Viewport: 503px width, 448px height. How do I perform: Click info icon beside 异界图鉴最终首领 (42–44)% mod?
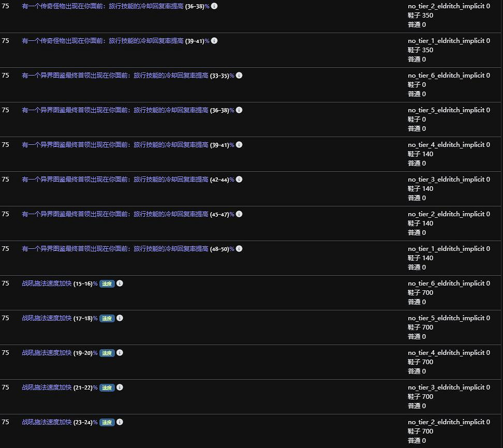point(239,180)
